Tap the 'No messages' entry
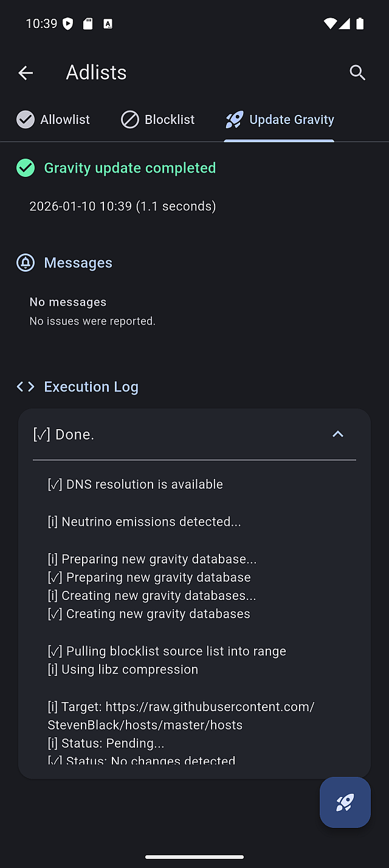 (68, 302)
